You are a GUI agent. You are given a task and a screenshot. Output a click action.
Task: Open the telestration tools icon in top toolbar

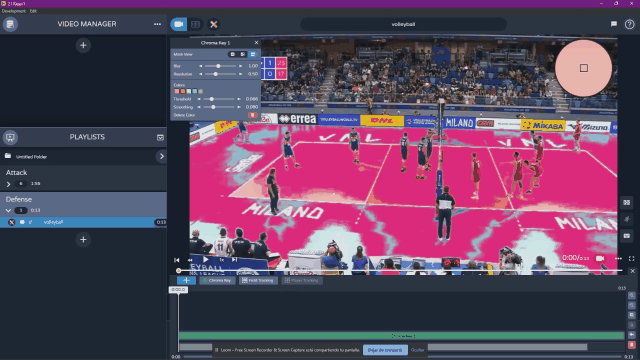[x=213, y=24]
